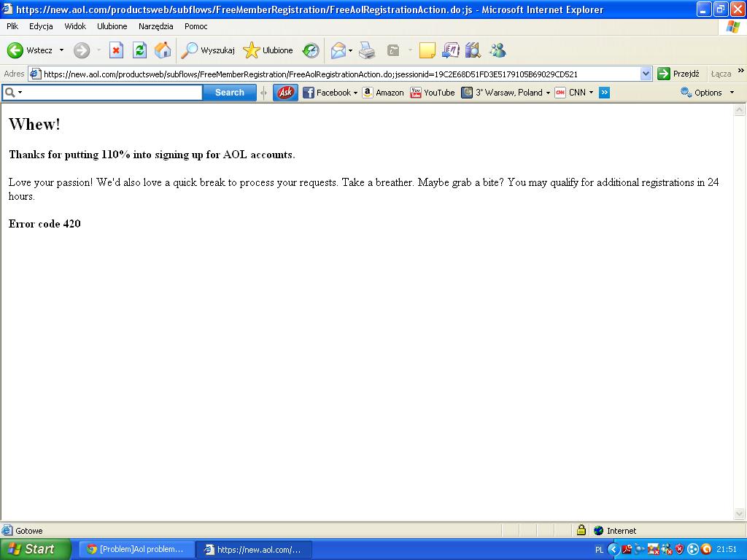Click the Gotowe status text

pos(29,531)
